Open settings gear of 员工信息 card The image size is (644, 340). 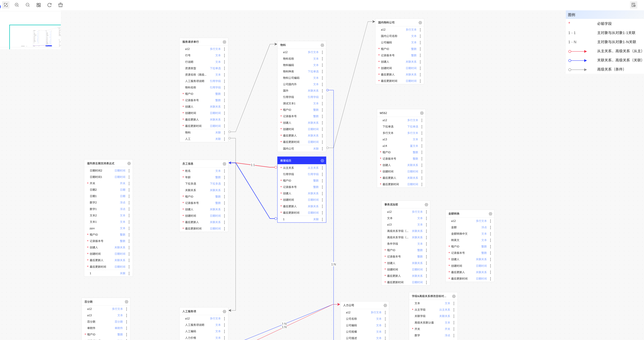point(224,164)
